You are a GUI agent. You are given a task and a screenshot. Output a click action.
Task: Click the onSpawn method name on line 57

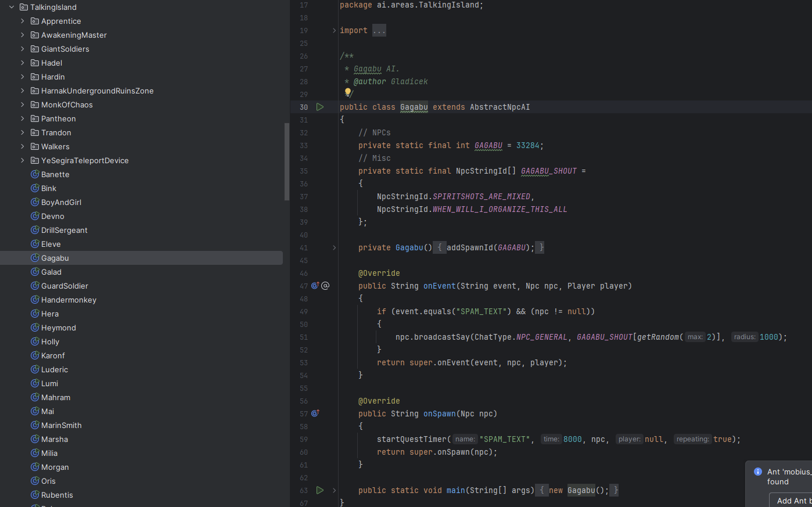[440, 413]
